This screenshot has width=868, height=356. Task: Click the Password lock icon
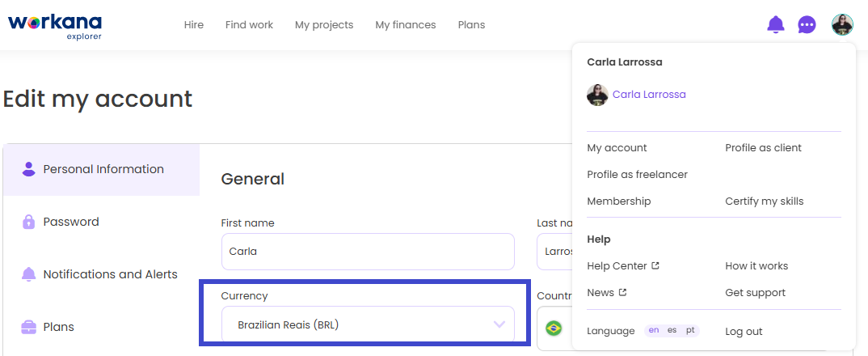click(x=29, y=222)
